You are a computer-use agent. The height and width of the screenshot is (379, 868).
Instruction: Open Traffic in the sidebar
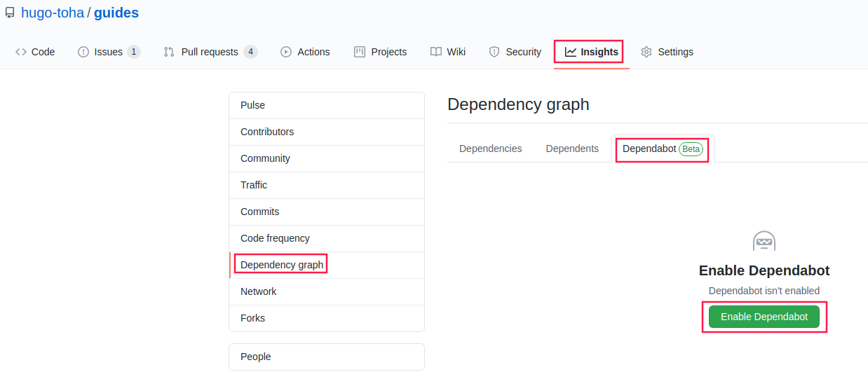pyautogui.click(x=327, y=185)
